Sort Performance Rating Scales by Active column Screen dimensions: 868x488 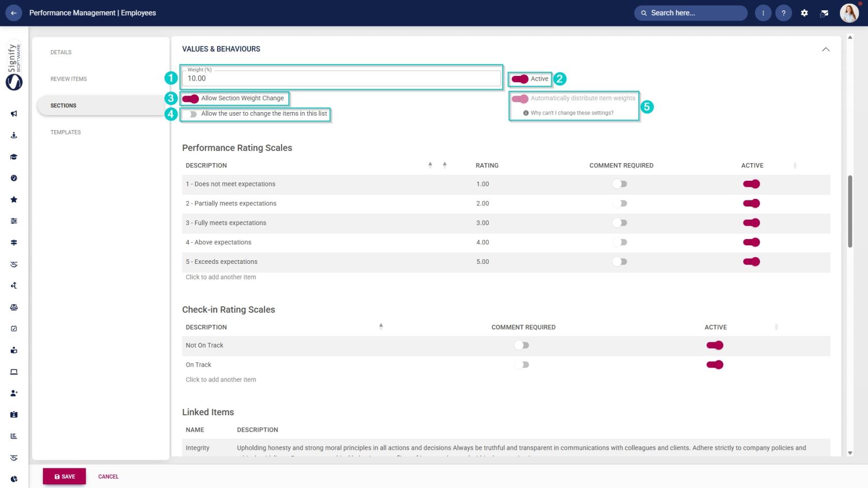coord(795,165)
